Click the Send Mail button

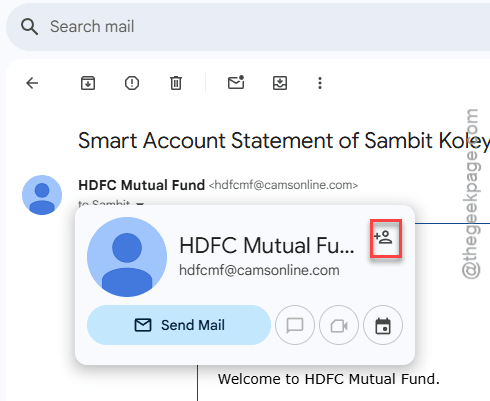point(179,325)
